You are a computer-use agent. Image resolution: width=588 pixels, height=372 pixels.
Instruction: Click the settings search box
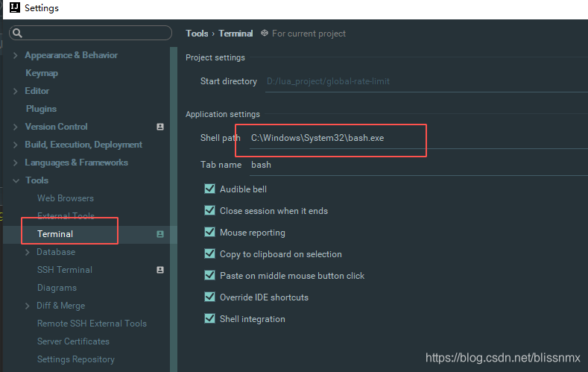point(90,33)
